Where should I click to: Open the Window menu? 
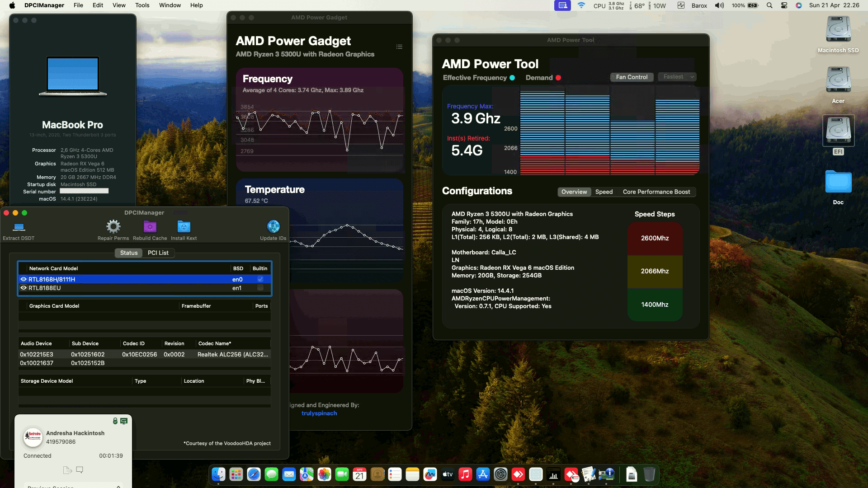tap(170, 5)
